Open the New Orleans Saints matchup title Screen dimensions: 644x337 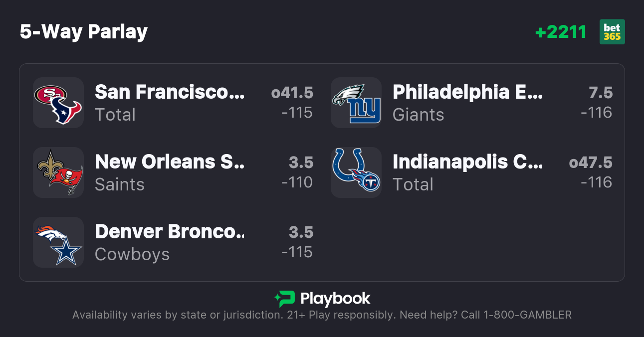pyautogui.click(x=170, y=162)
